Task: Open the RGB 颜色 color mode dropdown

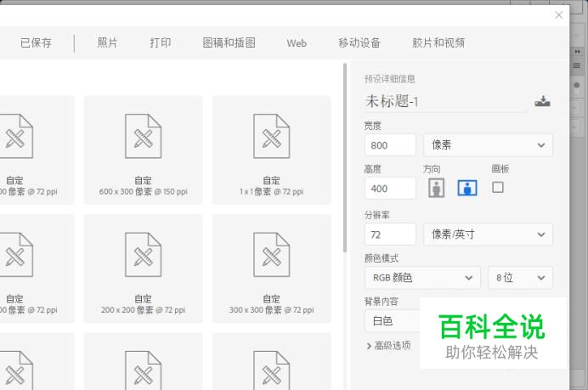Action: 422,278
